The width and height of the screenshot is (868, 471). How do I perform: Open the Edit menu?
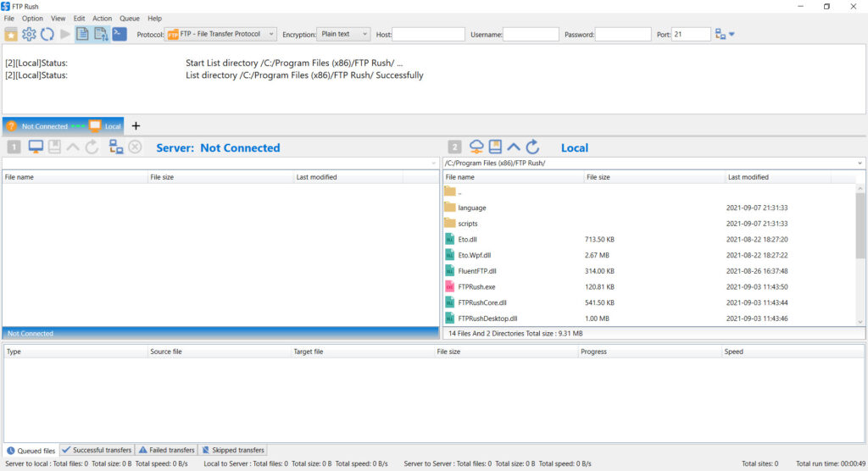pos(79,19)
